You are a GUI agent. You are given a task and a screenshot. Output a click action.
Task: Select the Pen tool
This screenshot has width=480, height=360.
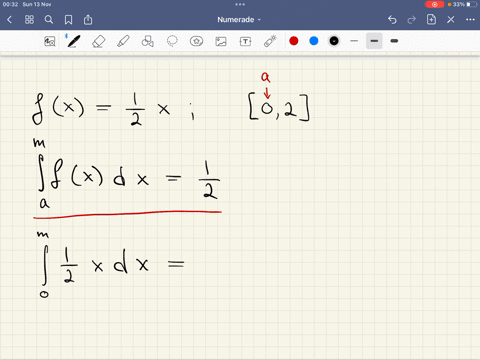[73, 41]
